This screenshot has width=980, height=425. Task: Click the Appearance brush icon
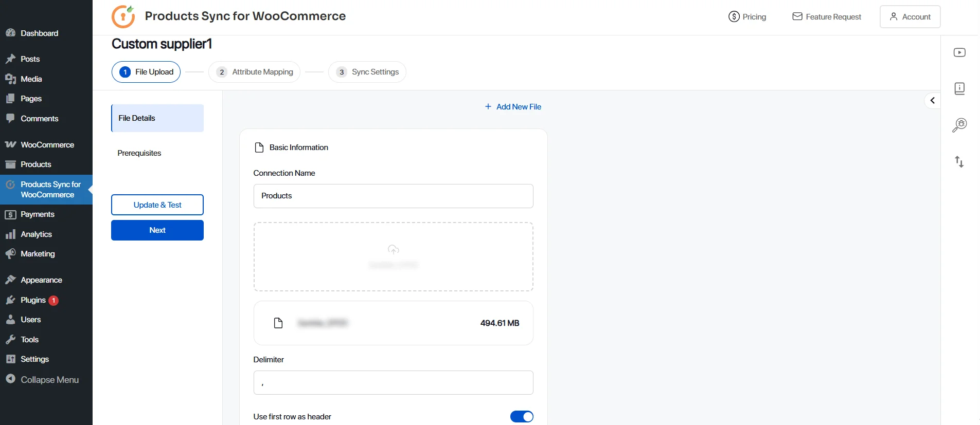(x=10, y=280)
